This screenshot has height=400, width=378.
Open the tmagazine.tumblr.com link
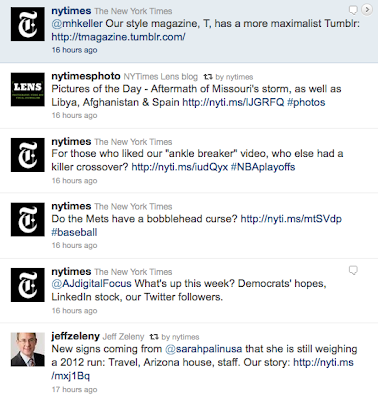[118, 37]
